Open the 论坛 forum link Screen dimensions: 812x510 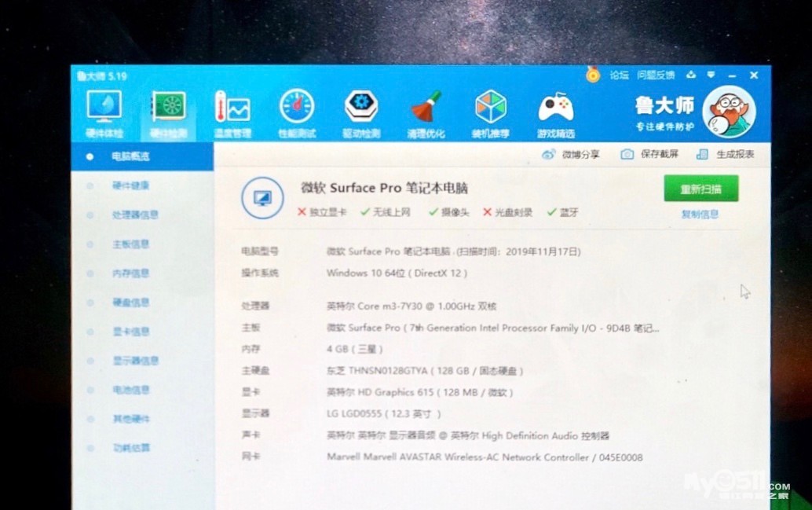pyautogui.click(x=619, y=75)
